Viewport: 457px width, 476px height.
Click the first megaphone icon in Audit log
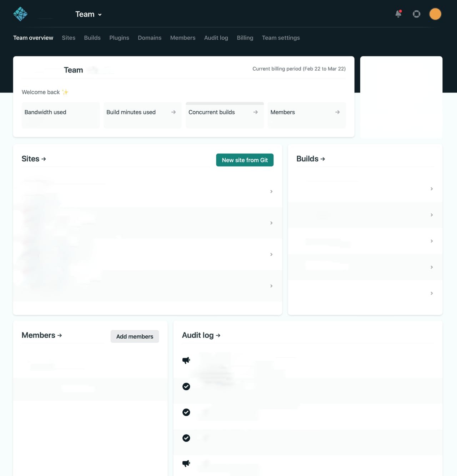click(186, 360)
